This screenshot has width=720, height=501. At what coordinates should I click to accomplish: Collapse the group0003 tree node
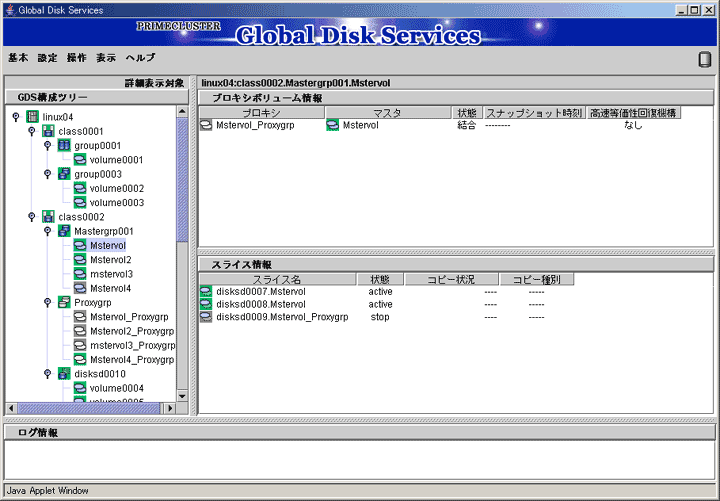pyautogui.click(x=47, y=174)
